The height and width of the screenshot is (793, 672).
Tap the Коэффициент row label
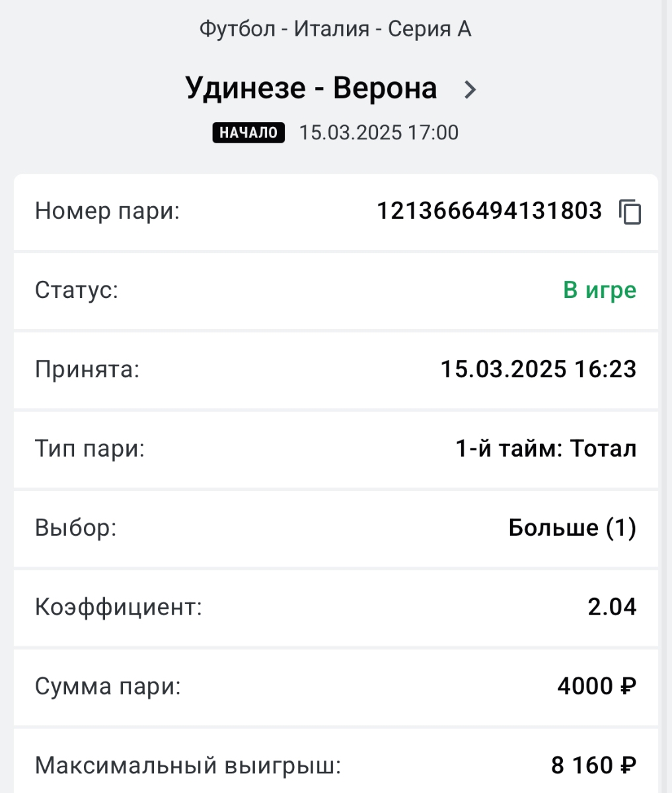[118, 607]
